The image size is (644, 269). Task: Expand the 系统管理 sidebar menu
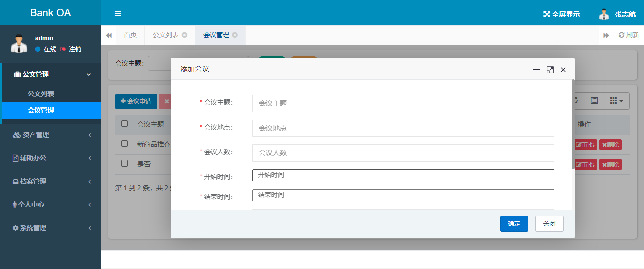tap(51, 228)
